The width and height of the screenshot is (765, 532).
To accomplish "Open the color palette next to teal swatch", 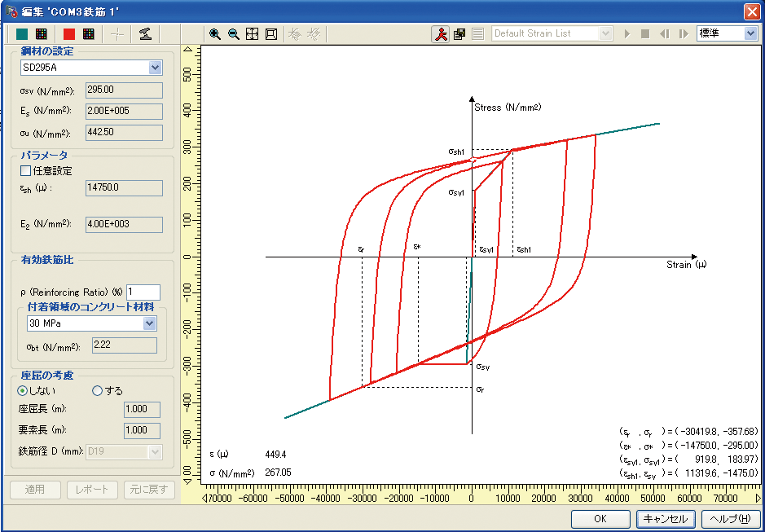I will coord(40,34).
